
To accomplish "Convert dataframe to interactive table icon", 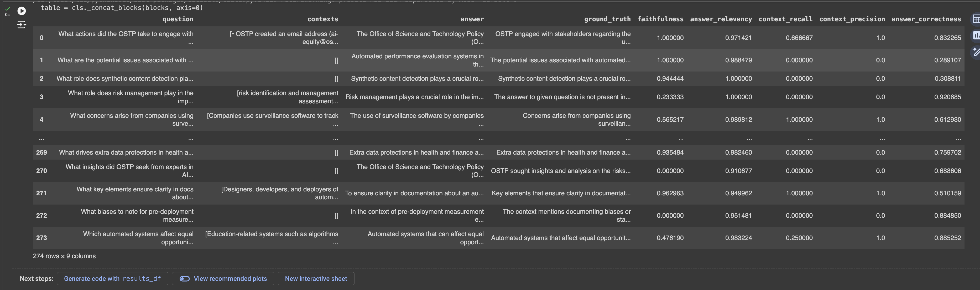I will point(976,19).
